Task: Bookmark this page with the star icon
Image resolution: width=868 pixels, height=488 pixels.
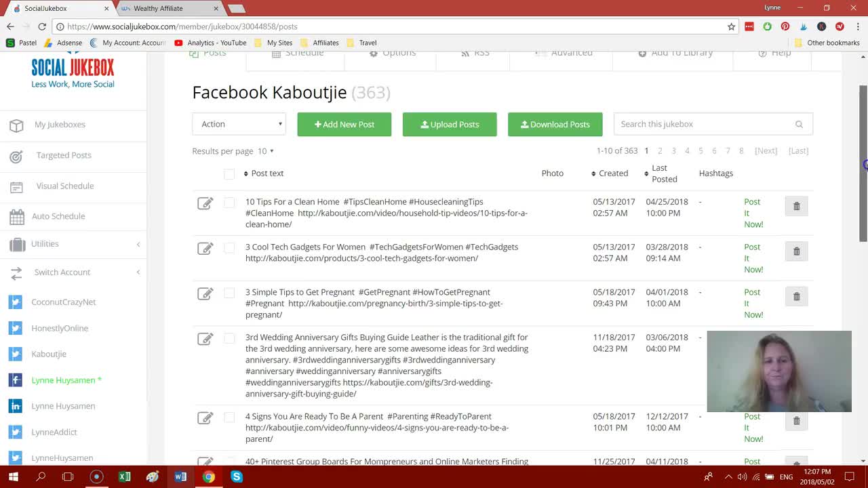Action: pos(731,26)
